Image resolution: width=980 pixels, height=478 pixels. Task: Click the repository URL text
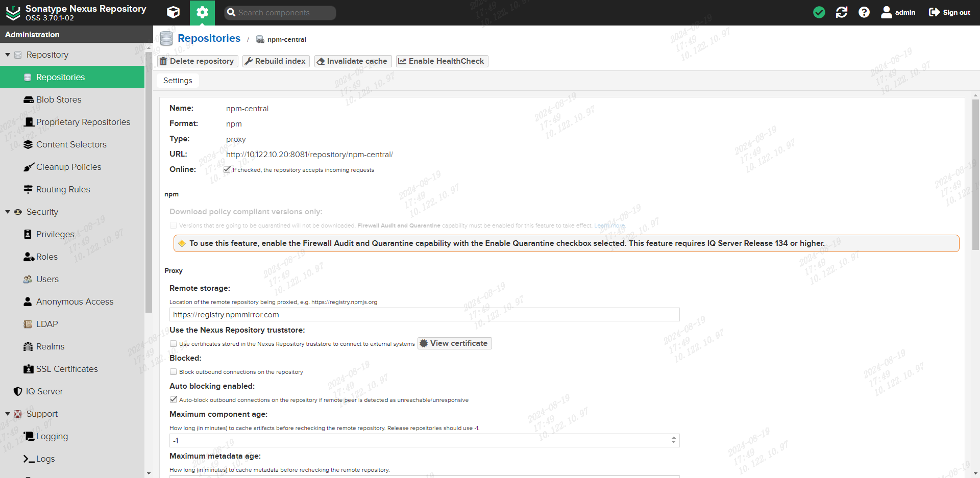(309, 155)
